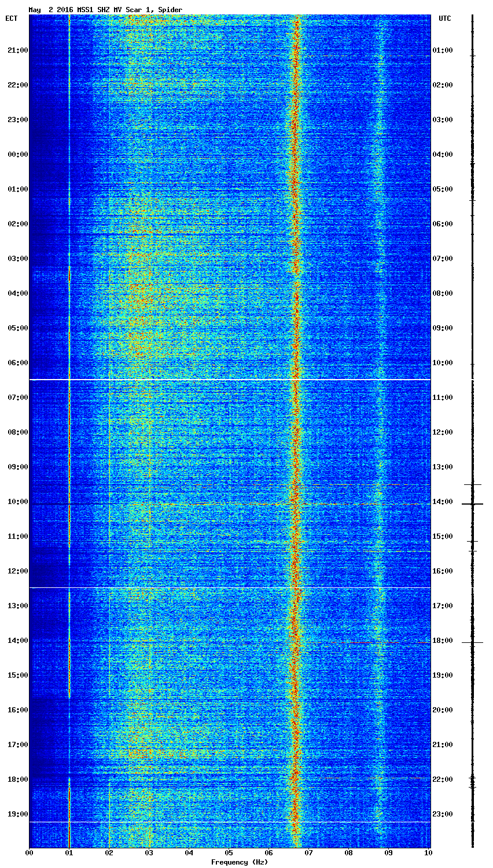Image resolution: width=493 pixels, height=868 pixels.
Task: Pick the '01:00' label on UTC axis
Action: 443,50
